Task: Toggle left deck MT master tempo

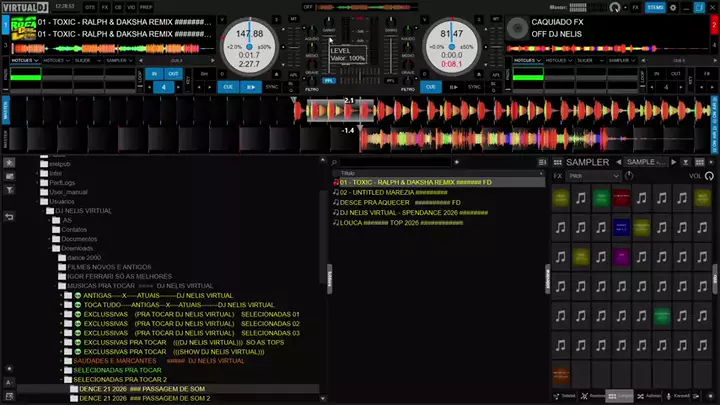Action: pyautogui.click(x=293, y=19)
